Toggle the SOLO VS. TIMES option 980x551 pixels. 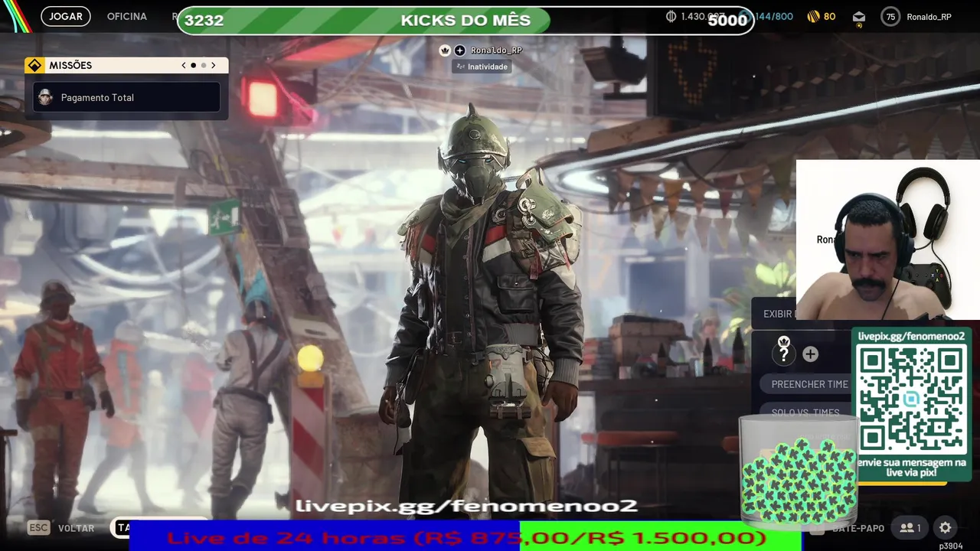[x=806, y=412]
